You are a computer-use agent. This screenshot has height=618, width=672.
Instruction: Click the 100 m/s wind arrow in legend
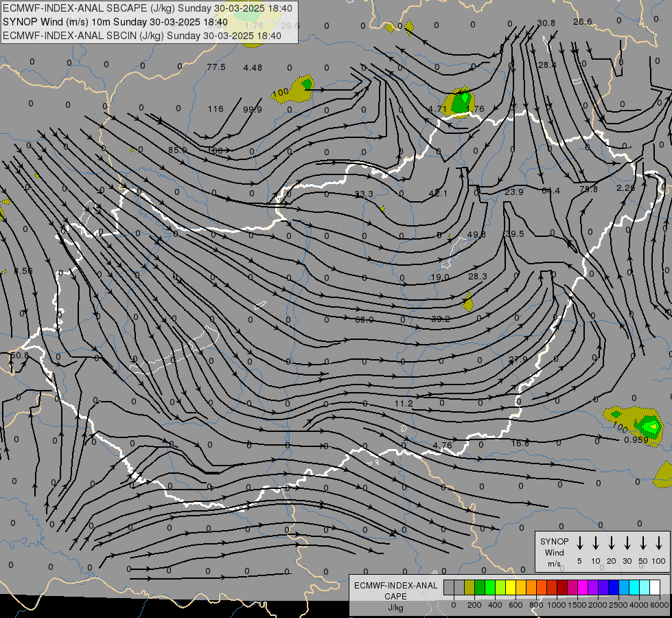coord(659,543)
